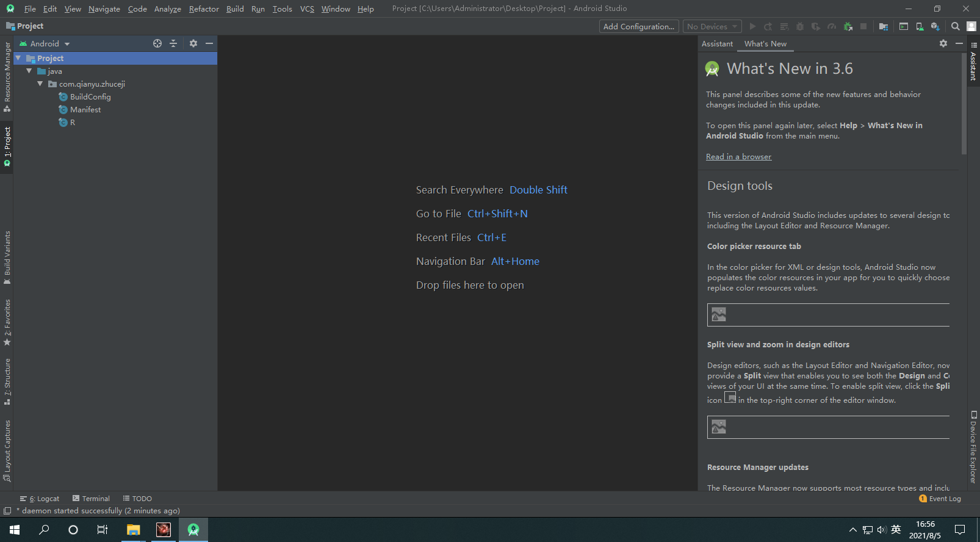Open the Refactor menu
This screenshot has width=980, height=542.
tap(204, 9)
